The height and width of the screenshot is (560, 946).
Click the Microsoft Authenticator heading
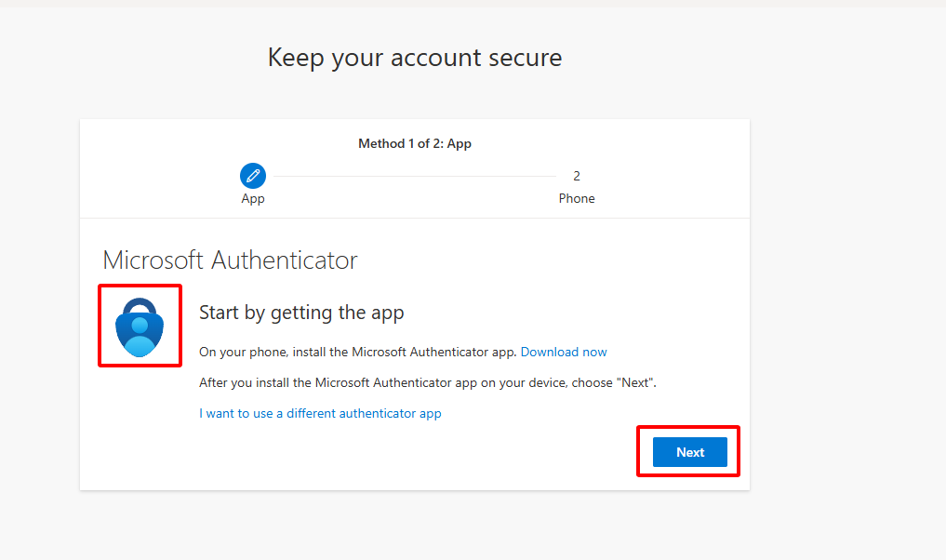pos(230,260)
